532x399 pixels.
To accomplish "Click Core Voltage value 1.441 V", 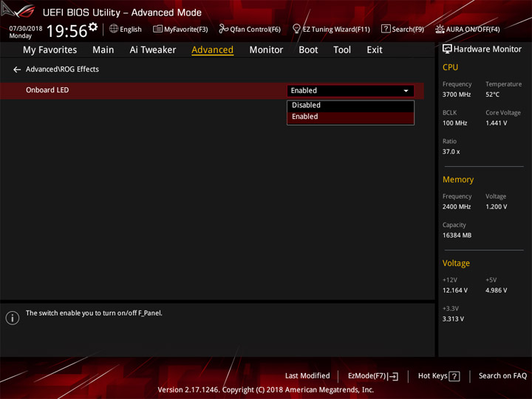I will [496, 123].
